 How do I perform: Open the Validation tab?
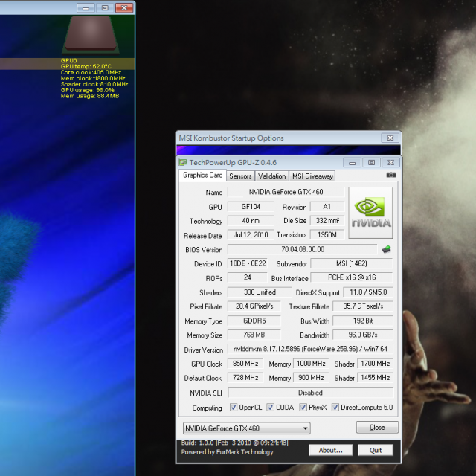coord(271,176)
